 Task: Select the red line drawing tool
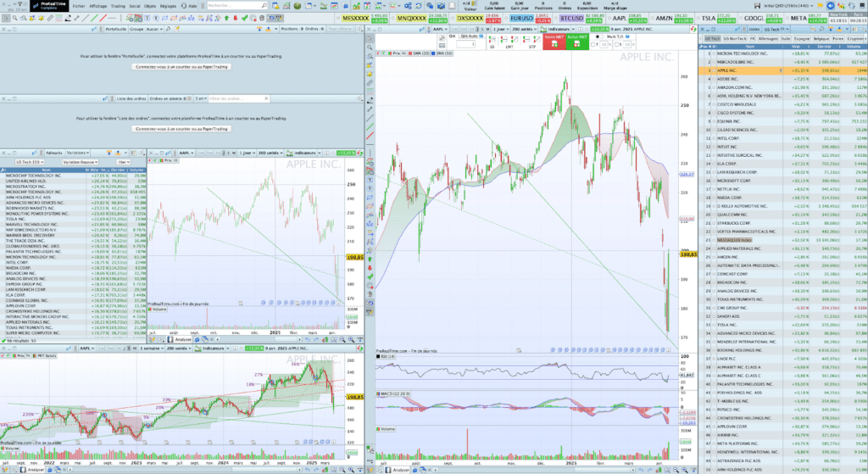pyautogui.click(x=103, y=19)
